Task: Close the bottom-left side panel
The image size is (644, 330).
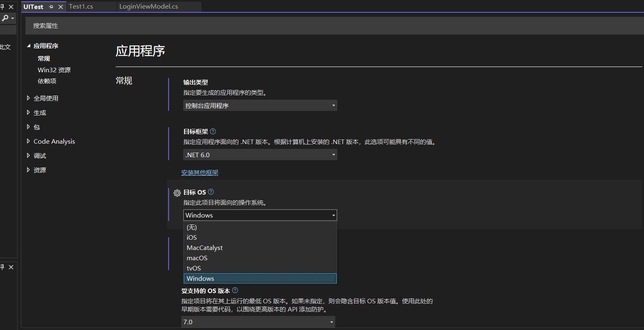Action: (11, 267)
